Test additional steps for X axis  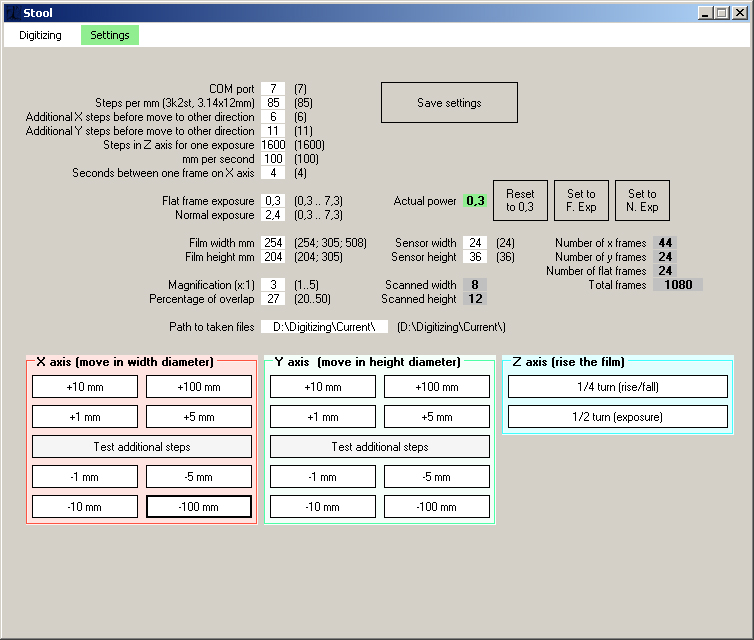[x=142, y=447]
